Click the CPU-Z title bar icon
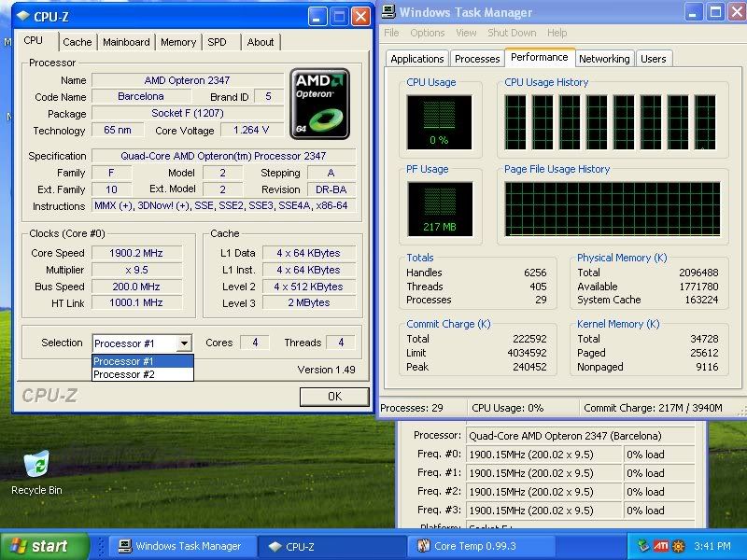747x560 pixels. pyautogui.click(x=22, y=16)
